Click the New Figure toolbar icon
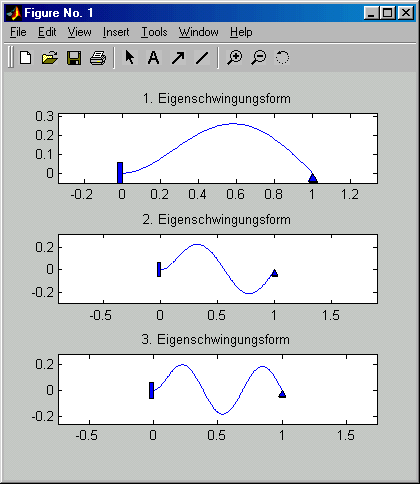Image resolution: width=420 pixels, height=484 pixels. point(26,58)
